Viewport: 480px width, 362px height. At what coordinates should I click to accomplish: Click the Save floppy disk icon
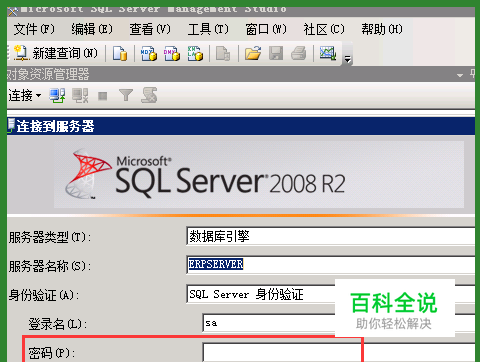click(276, 53)
